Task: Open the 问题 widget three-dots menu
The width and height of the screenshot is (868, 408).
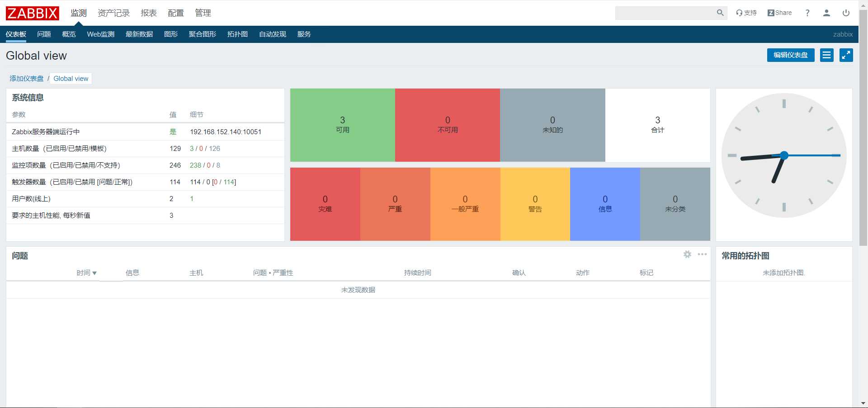Action: (702, 254)
